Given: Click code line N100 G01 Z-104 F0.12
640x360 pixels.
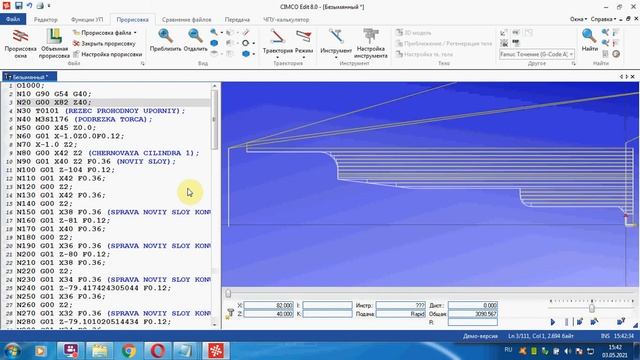Looking at the screenshot, I should 66,170.
